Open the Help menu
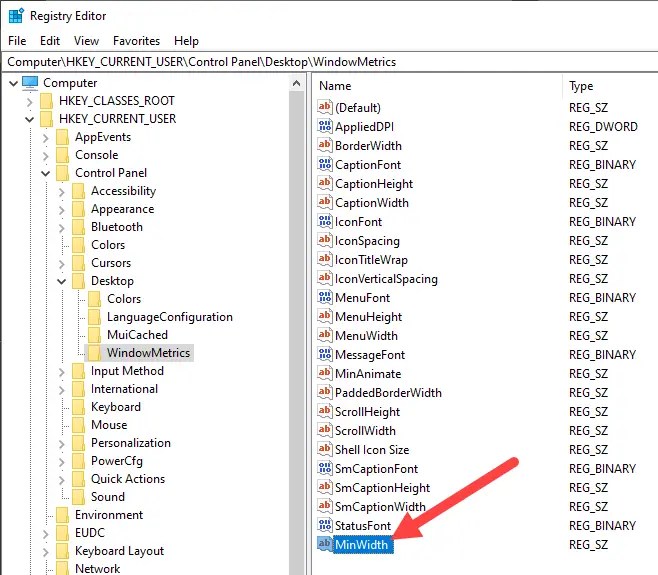This screenshot has height=575, width=658. click(186, 41)
